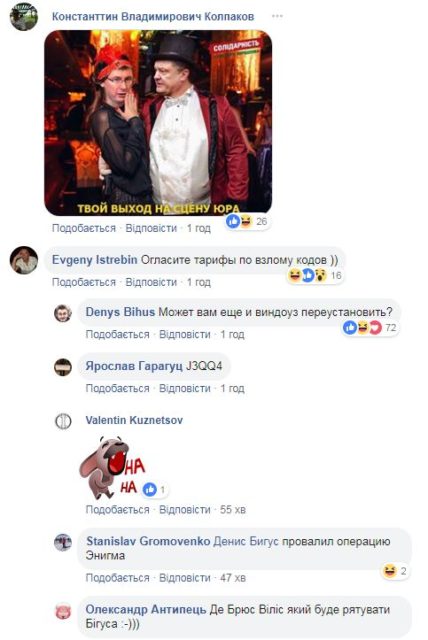
Task: Open the 47 хв timestamp on Gromovenko's comment
Action: [233, 578]
